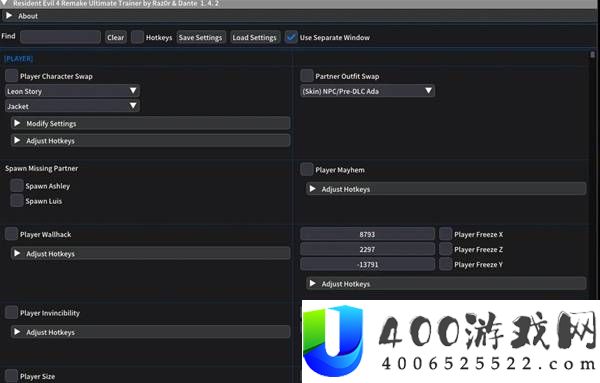
Task: Tick the Spawn Ashley checkbox
Action: [x=17, y=186]
